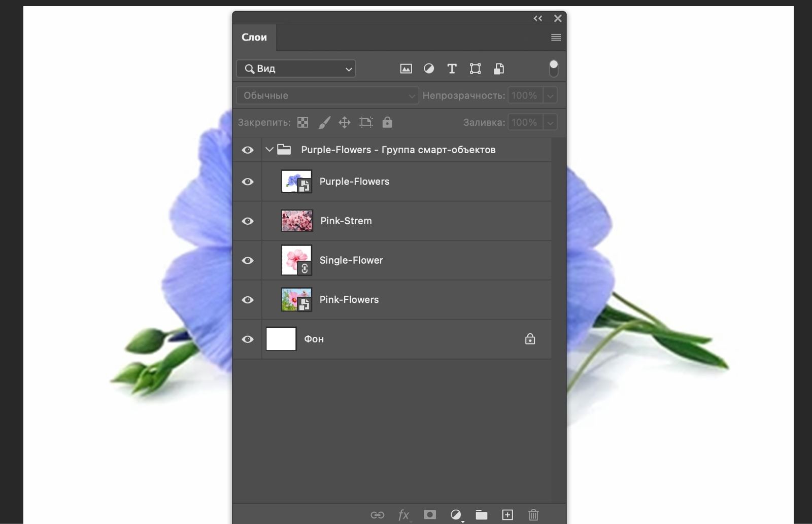Filter layers by pixel image type
The image size is (812, 524).
click(x=406, y=68)
